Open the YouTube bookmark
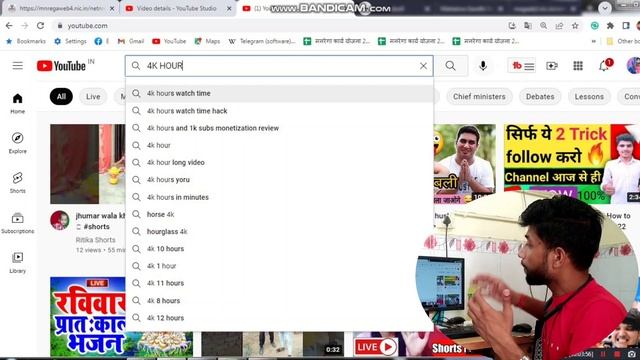 point(169,41)
